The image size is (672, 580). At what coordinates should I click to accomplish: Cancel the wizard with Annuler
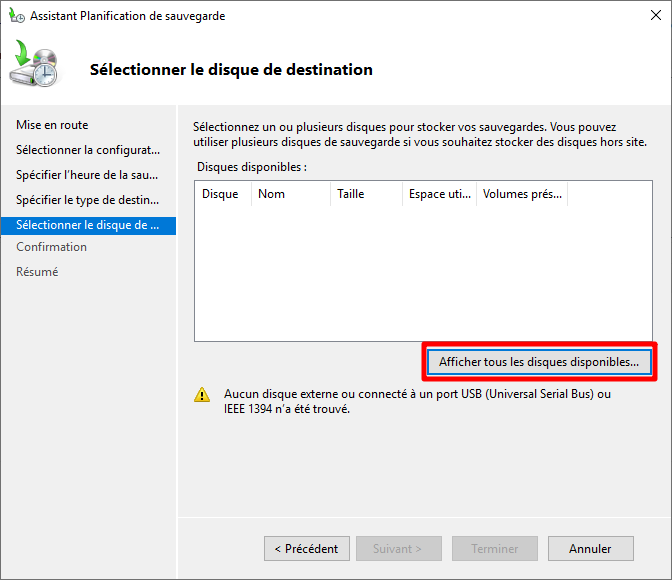pos(590,549)
